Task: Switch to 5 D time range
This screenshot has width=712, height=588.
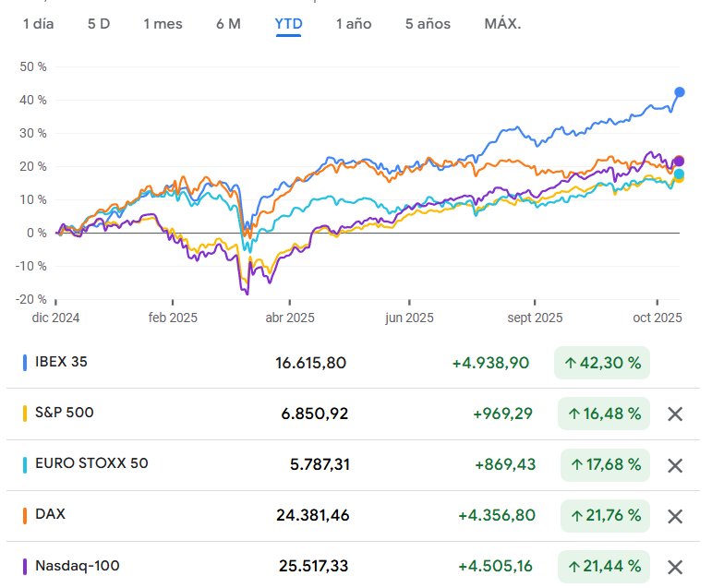Action: pyautogui.click(x=99, y=23)
